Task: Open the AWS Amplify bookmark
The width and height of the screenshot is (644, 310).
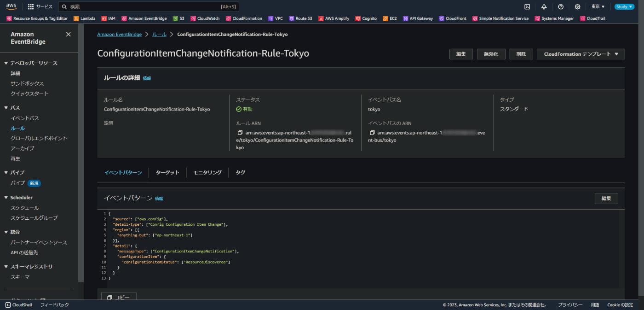Action: tap(333, 18)
